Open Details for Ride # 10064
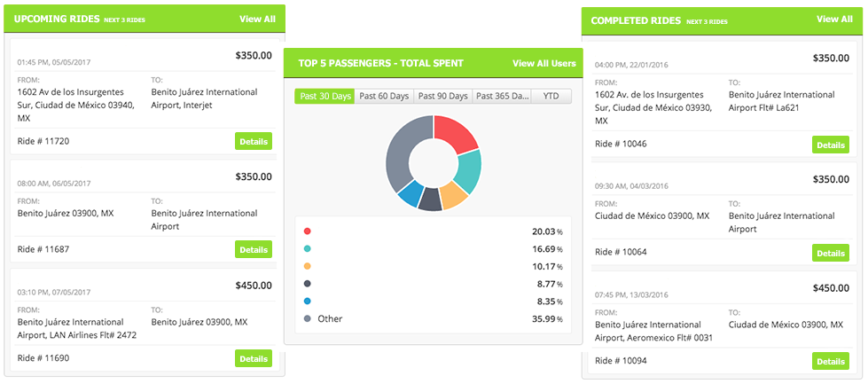This screenshot has height=384, width=868. click(x=830, y=253)
